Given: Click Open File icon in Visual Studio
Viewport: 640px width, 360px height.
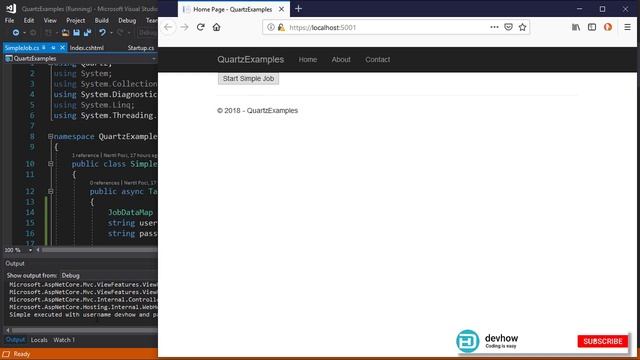Looking at the screenshot, I should pyautogui.click(x=65, y=33).
